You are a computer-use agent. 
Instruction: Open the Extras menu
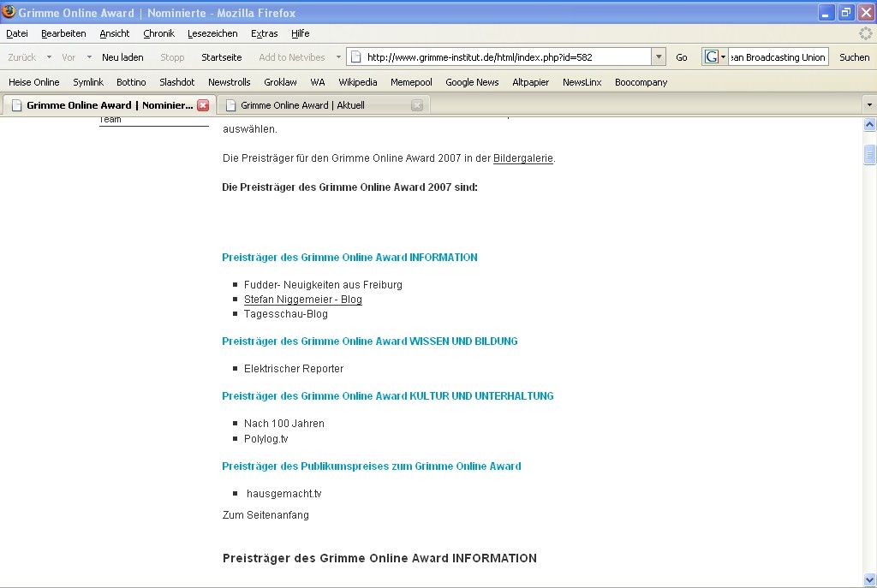265,33
